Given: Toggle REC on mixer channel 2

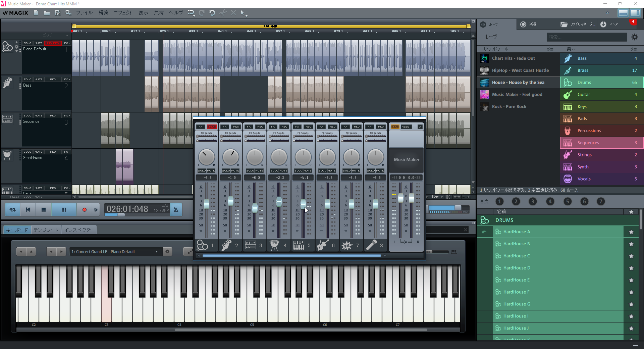Looking at the screenshot, I should tap(236, 127).
